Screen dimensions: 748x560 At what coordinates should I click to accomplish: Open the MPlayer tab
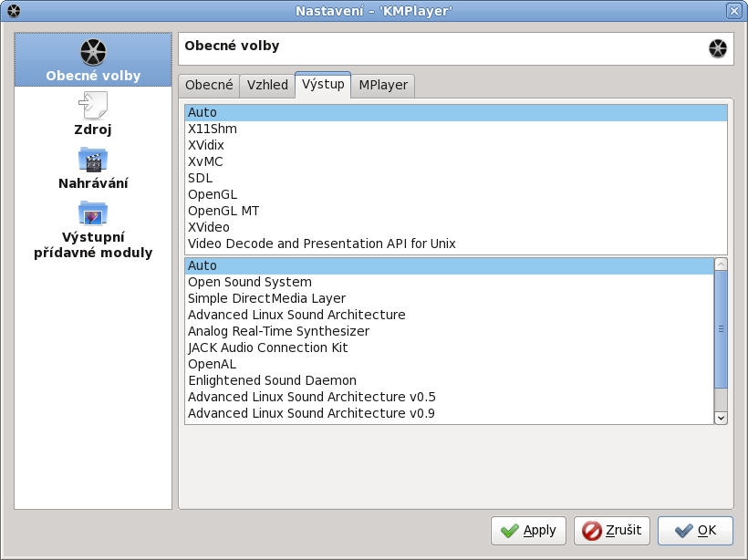384,86
